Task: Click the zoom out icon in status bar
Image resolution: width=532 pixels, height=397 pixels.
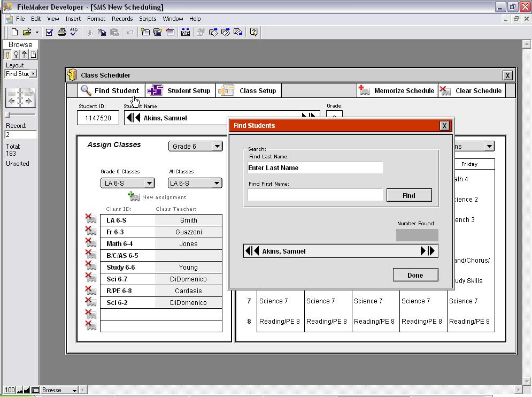Action: (20, 390)
